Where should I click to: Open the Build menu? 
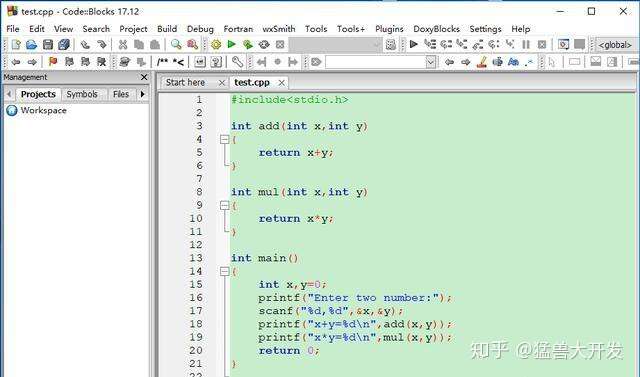167,29
